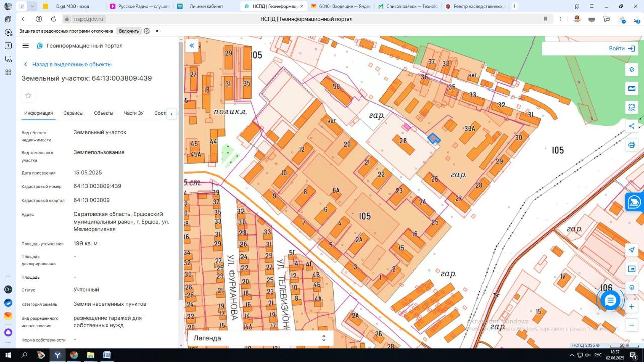Open the map layers tool

pyautogui.click(x=632, y=69)
